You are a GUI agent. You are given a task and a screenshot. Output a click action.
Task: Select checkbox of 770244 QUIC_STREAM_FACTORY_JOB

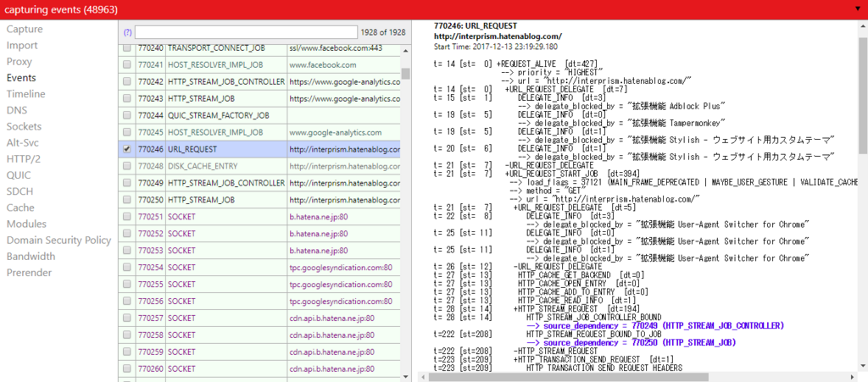[127, 115]
